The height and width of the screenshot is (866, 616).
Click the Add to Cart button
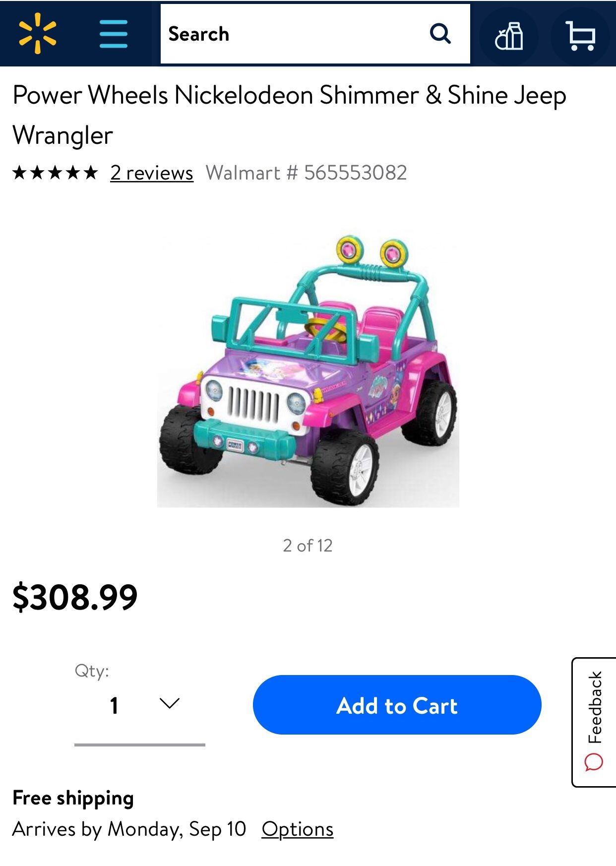click(397, 705)
